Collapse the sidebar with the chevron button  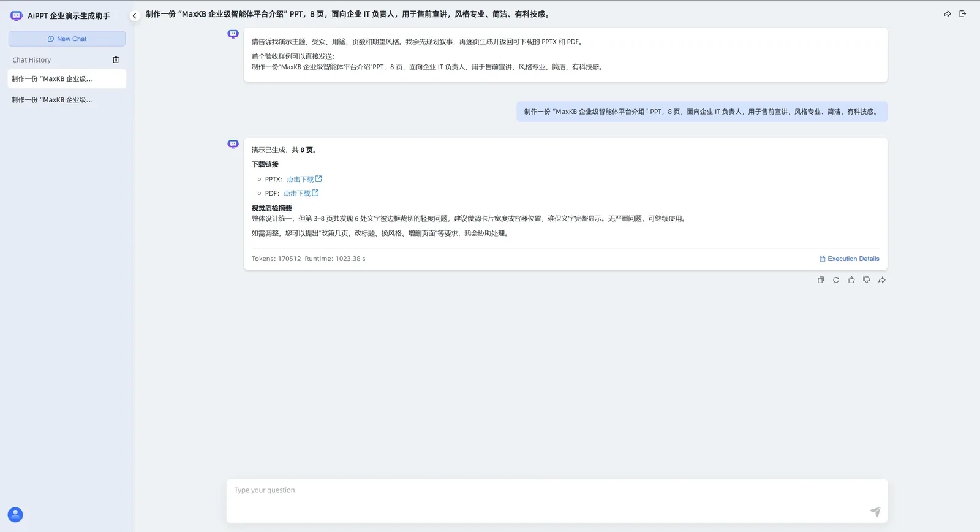tap(135, 16)
